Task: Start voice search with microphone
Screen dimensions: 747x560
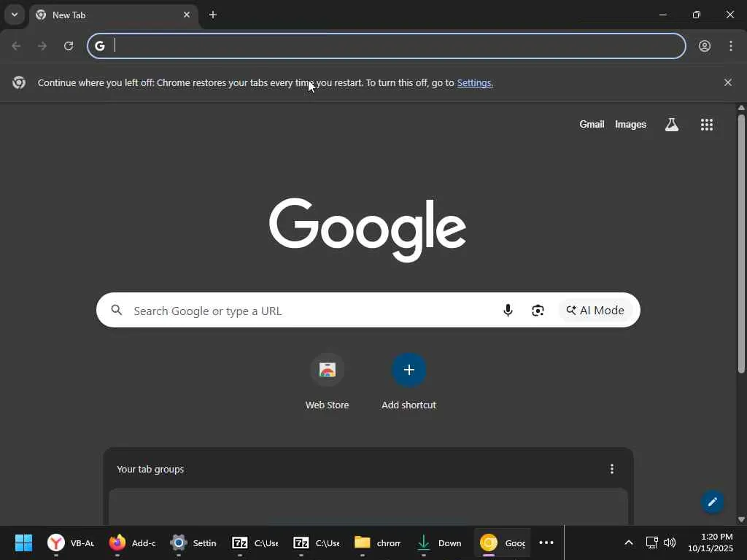Action: pos(508,311)
